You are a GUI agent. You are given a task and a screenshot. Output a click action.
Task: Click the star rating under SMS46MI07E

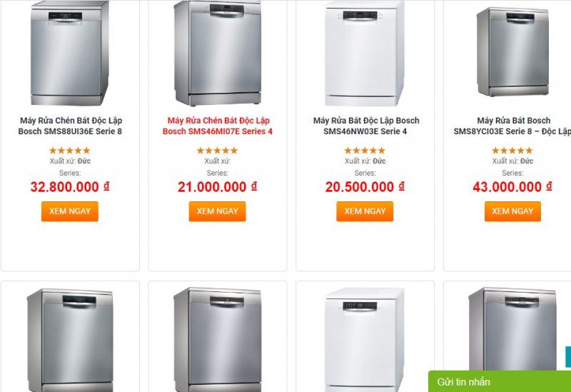[x=218, y=151]
